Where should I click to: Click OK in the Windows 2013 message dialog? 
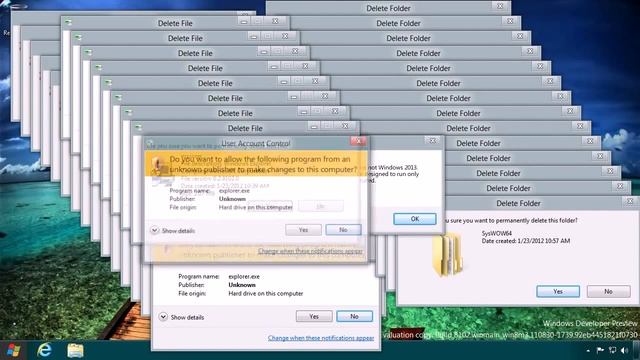coord(415,219)
